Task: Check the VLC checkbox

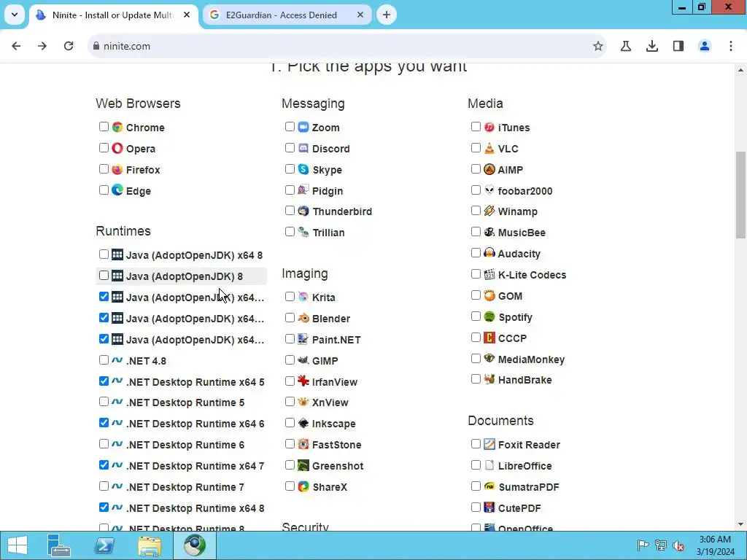Action: (x=476, y=147)
